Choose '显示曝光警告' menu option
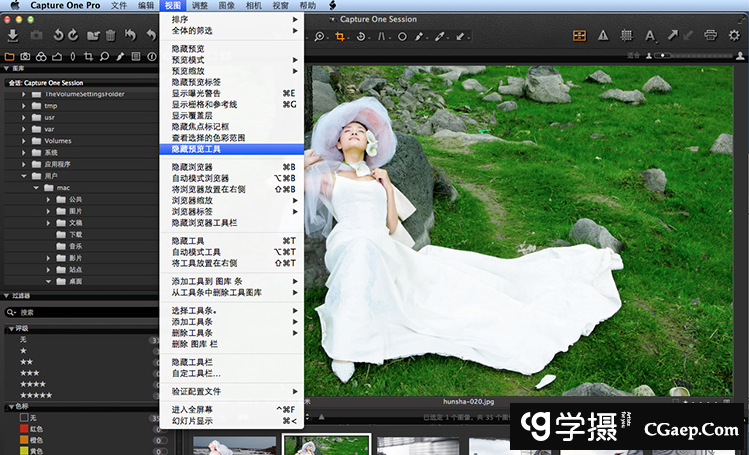 point(200,93)
